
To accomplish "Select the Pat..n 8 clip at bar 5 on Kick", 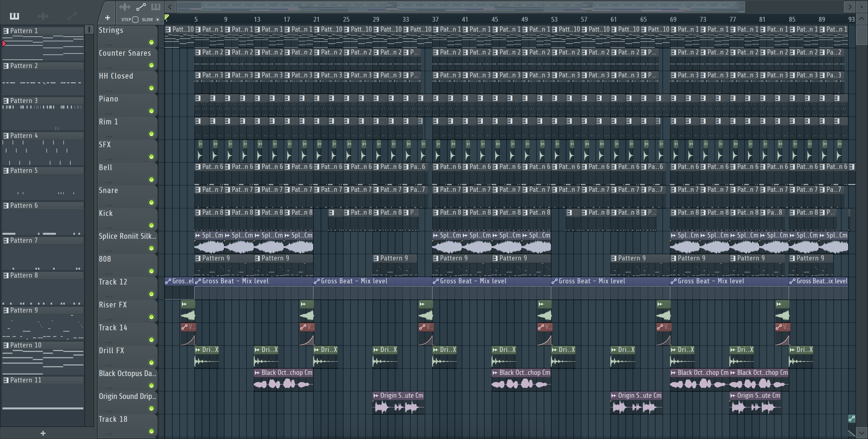I will (x=209, y=219).
